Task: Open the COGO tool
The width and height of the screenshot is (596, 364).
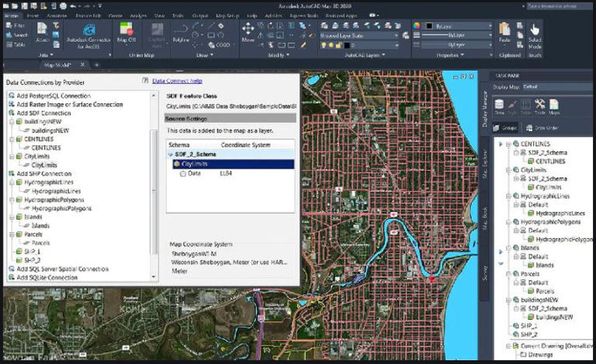Action: click(220, 45)
